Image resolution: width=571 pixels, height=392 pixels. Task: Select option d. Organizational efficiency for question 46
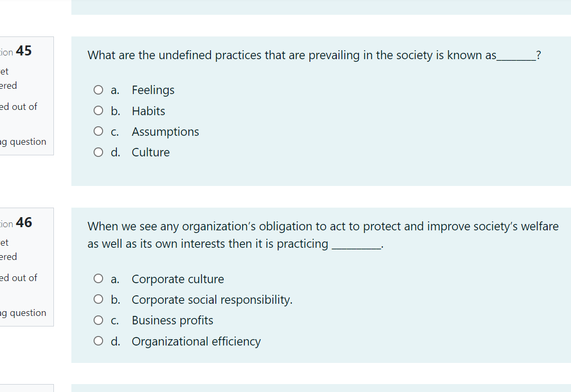98,340
